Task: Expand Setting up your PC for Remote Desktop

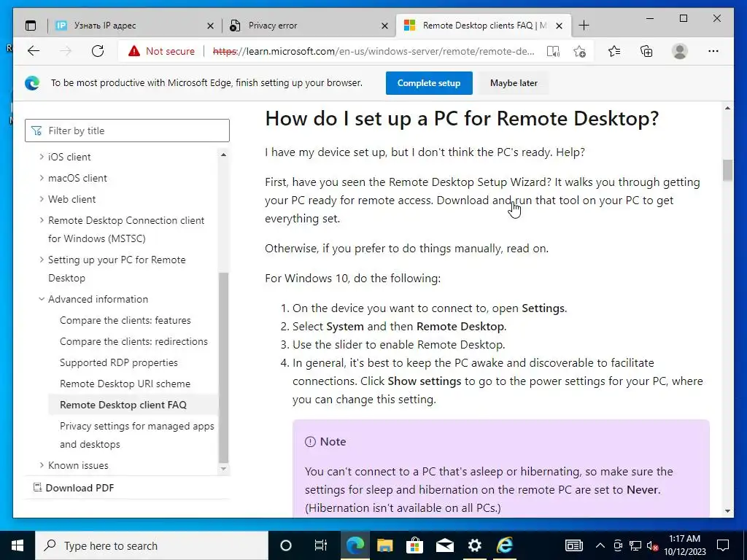Action: pos(42,260)
